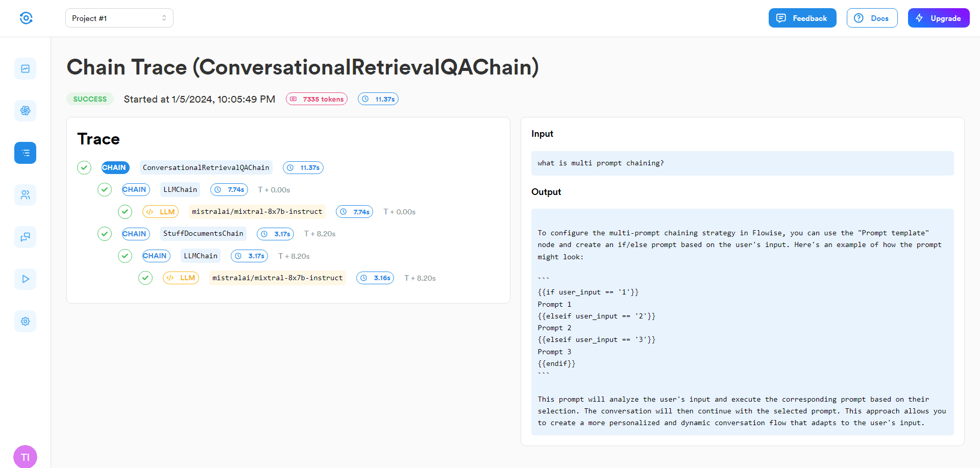Toggle the checkmark beside StuffDocumentsChain

click(x=105, y=234)
